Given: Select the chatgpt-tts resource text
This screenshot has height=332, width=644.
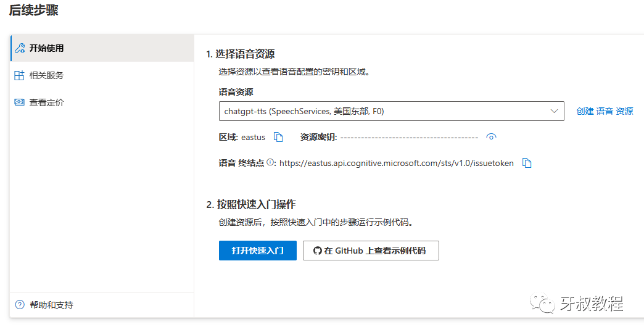Looking at the screenshot, I should 304,111.
